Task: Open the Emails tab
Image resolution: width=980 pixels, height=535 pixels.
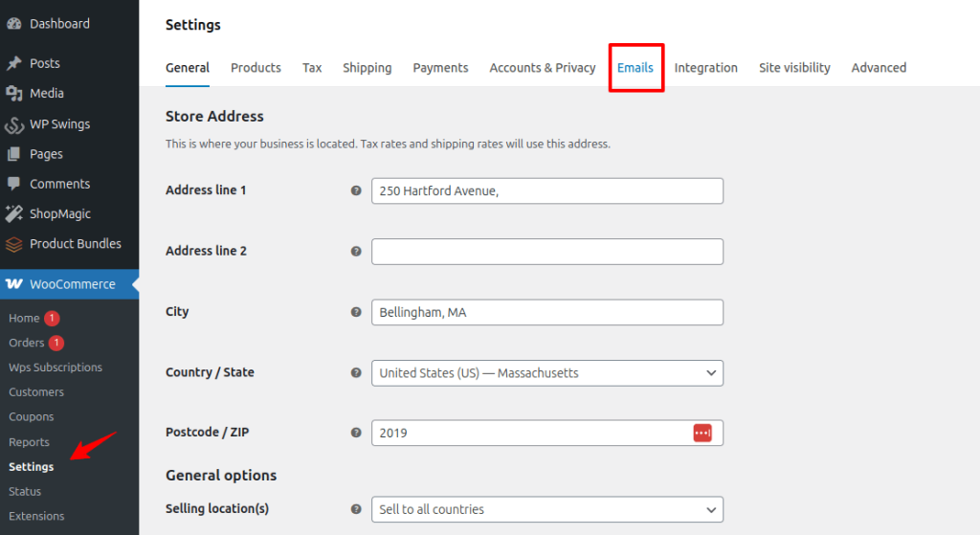Action: (635, 68)
